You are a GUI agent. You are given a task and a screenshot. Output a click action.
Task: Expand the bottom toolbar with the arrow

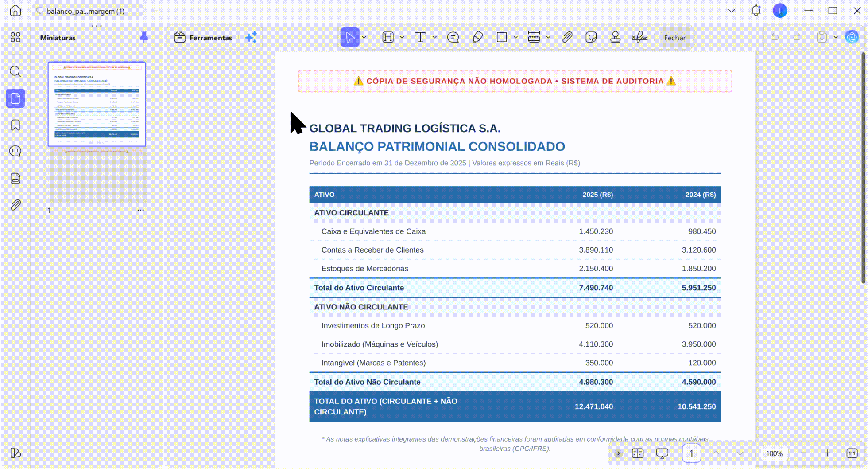point(619,453)
